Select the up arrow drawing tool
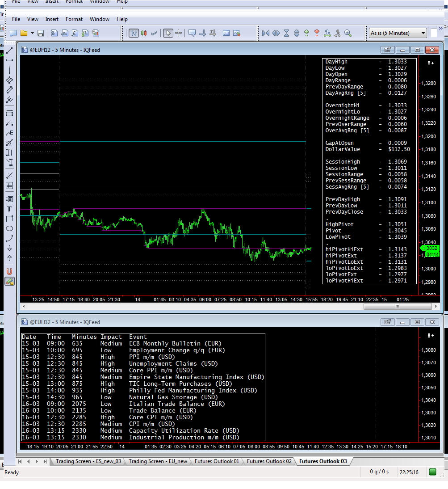Image resolution: width=448 pixels, height=489 pixels. point(9,258)
